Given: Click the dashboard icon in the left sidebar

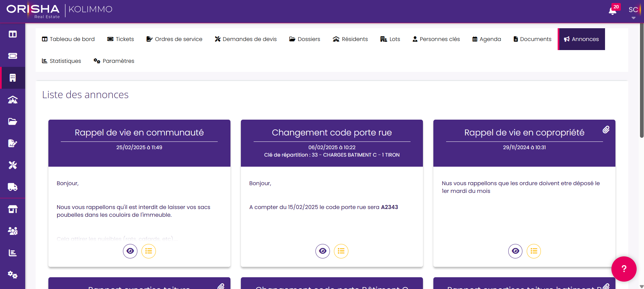Looking at the screenshot, I should click(13, 34).
